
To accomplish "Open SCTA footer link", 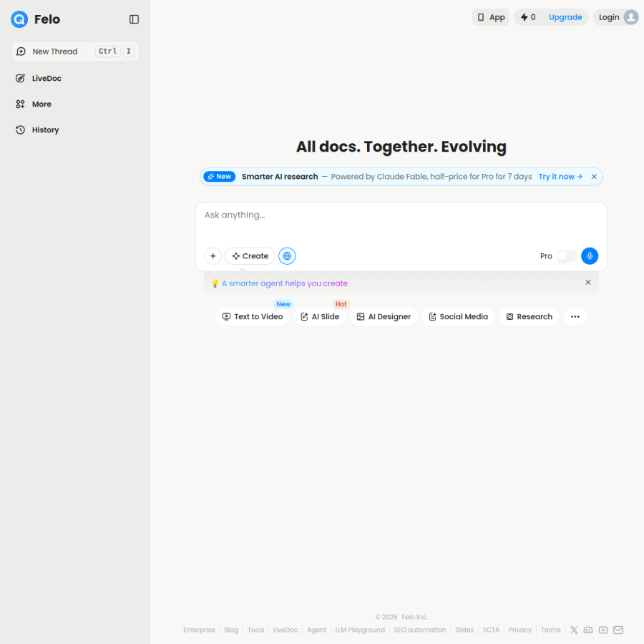I will coord(491,630).
